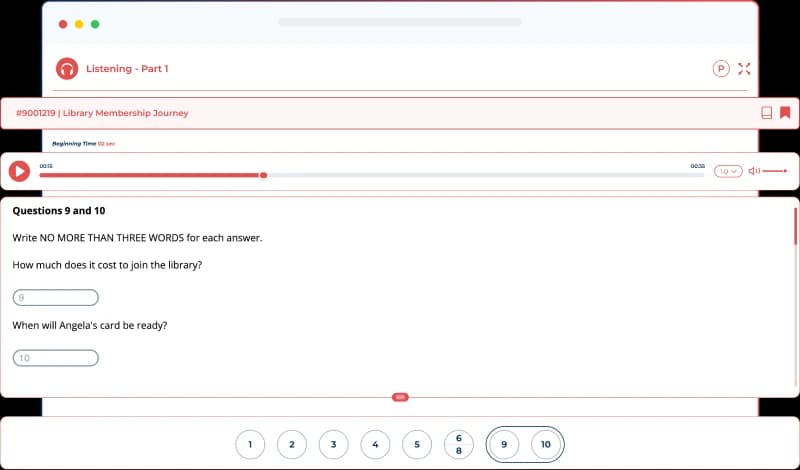Play the listening audio
Viewport: 800px width, 470px height.
[19, 171]
